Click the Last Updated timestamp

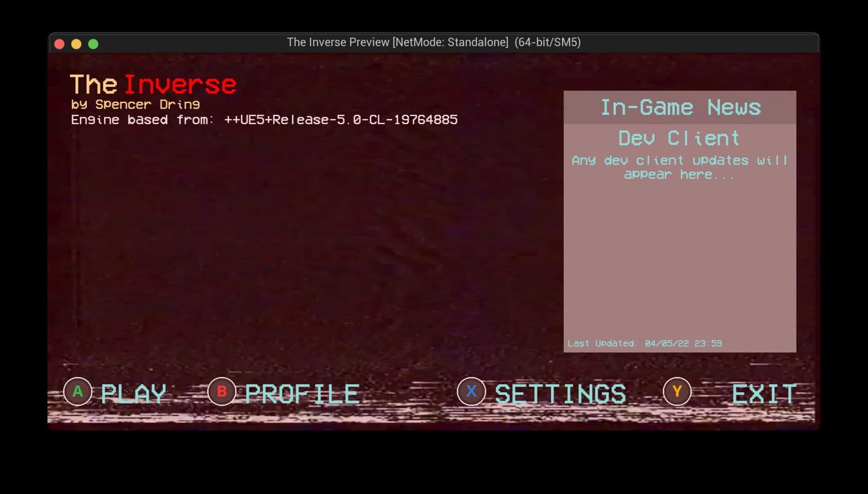pyautogui.click(x=644, y=344)
